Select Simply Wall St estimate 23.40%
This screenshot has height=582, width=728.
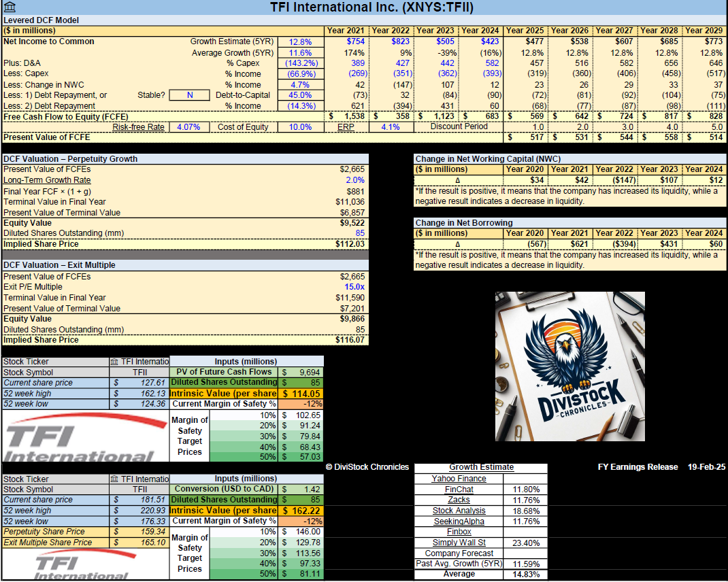525,543
